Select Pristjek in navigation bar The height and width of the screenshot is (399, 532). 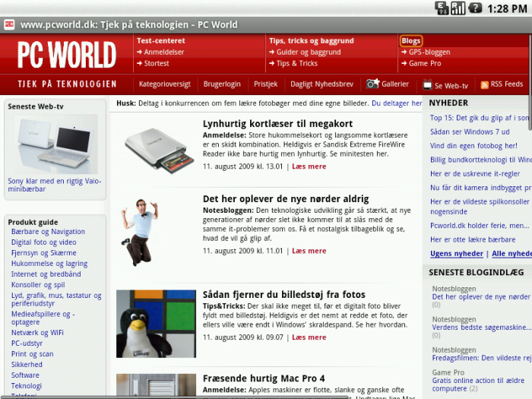[x=266, y=84]
